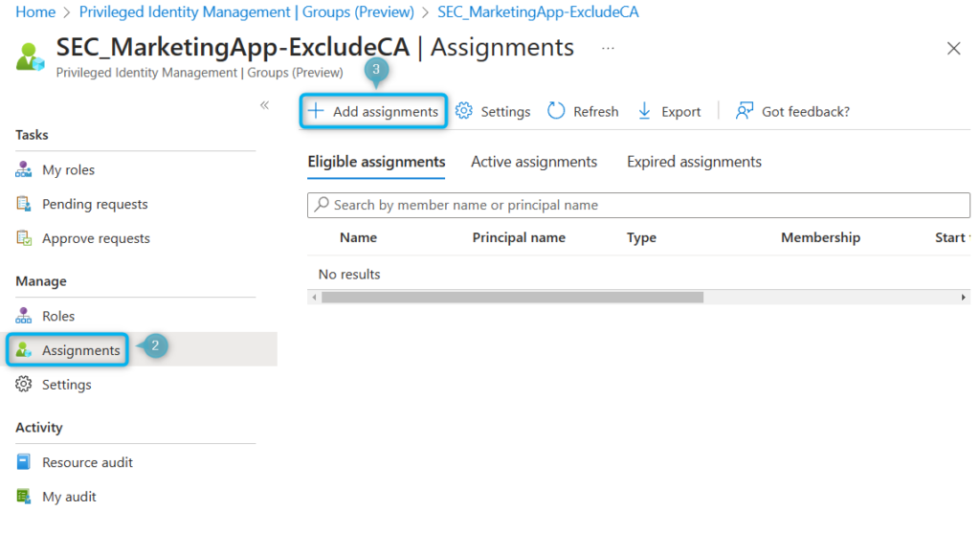Click Export text in toolbar

tap(680, 112)
